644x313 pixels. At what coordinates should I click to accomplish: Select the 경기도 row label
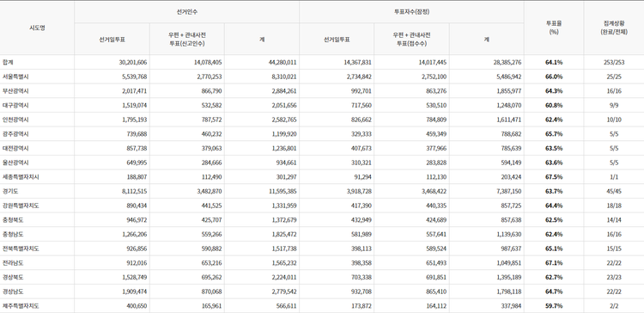click(10, 191)
